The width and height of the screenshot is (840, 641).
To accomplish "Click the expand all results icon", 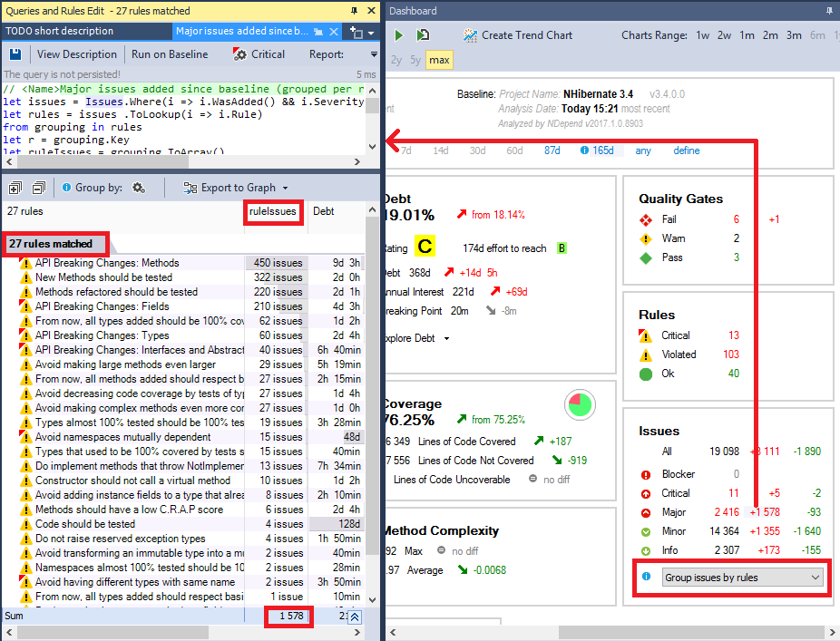I will click(15, 188).
